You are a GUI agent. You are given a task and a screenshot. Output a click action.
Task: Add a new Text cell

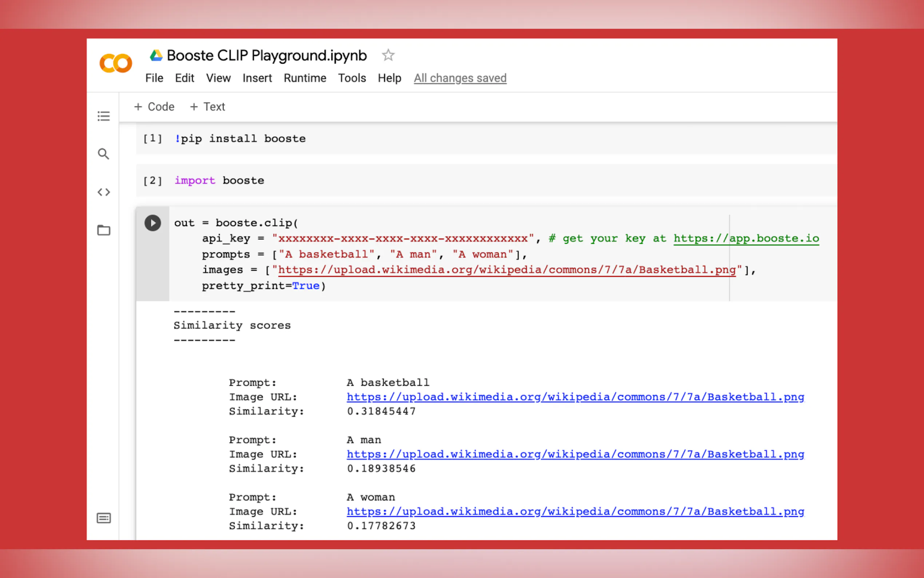pos(207,107)
